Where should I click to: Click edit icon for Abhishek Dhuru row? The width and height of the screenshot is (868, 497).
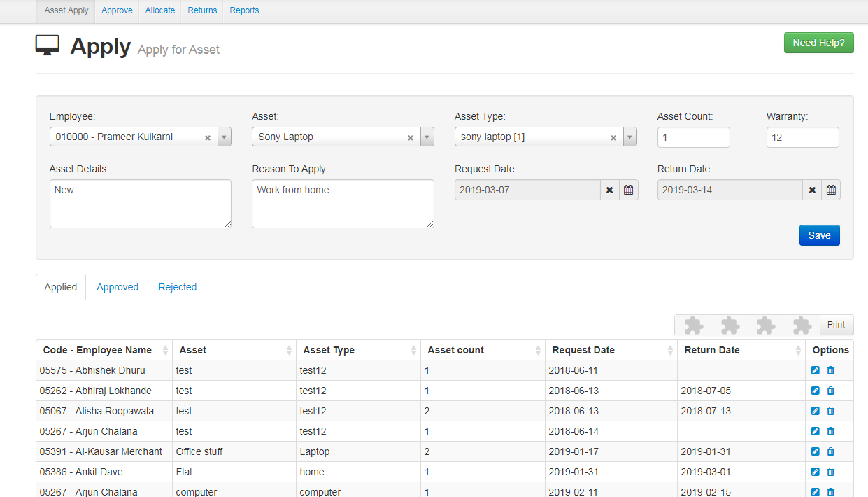tap(815, 370)
